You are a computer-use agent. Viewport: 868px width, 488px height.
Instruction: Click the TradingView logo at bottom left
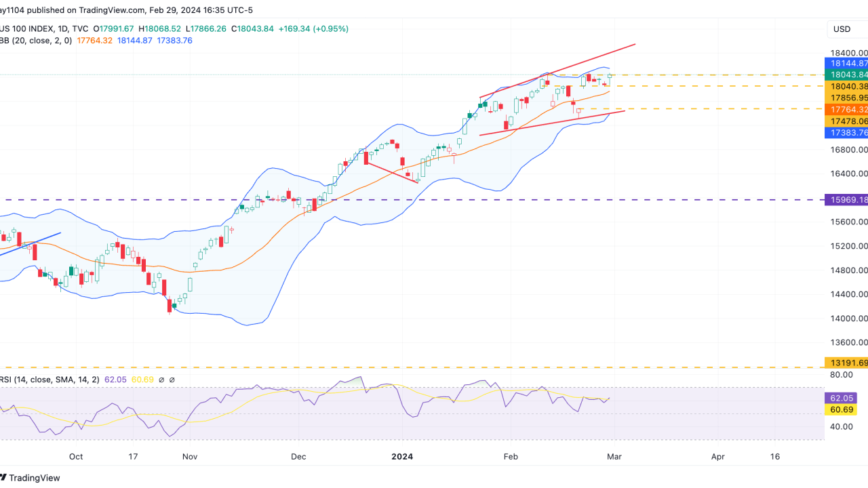(x=30, y=478)
